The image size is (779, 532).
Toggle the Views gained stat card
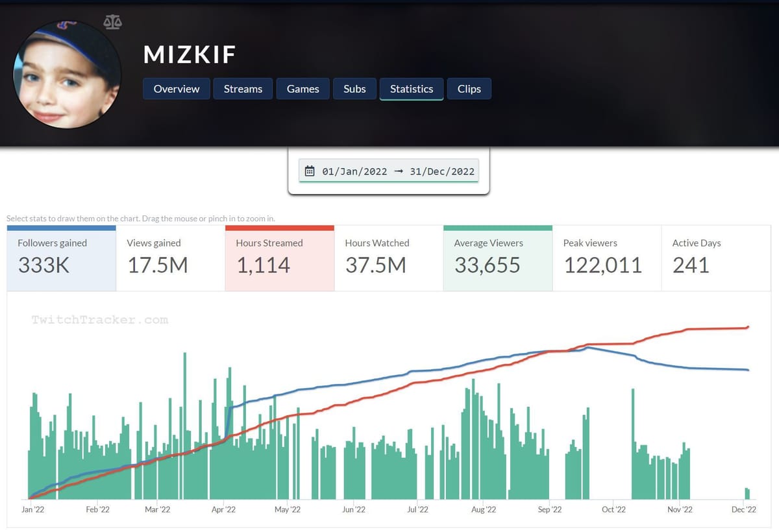point(170,258)
